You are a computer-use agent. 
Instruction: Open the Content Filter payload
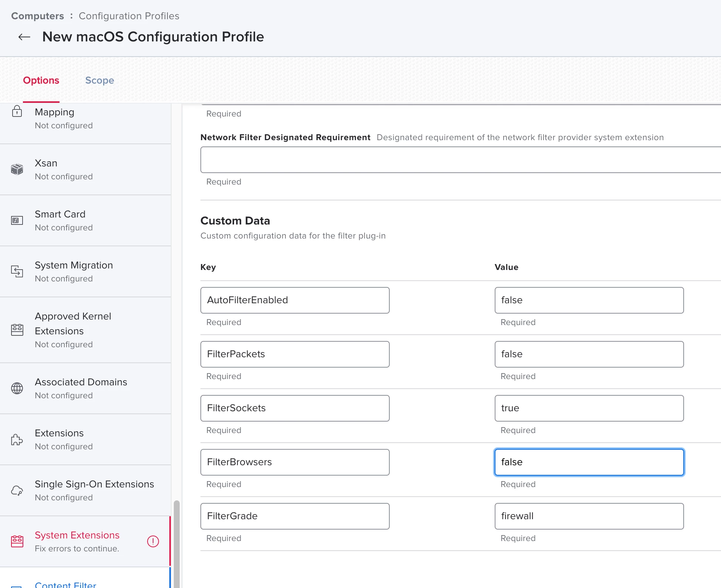65,584
